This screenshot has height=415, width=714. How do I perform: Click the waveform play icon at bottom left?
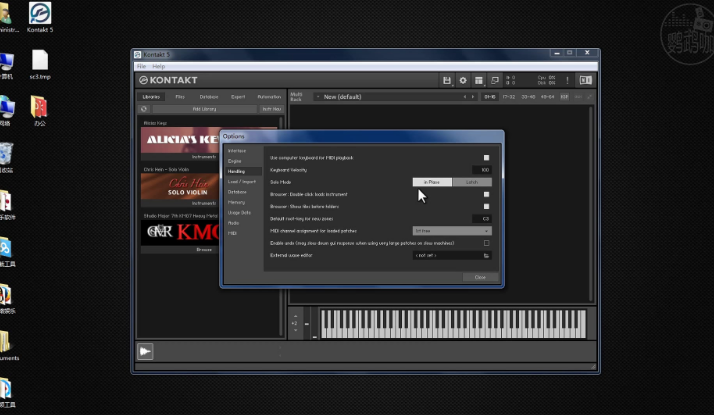145,351
